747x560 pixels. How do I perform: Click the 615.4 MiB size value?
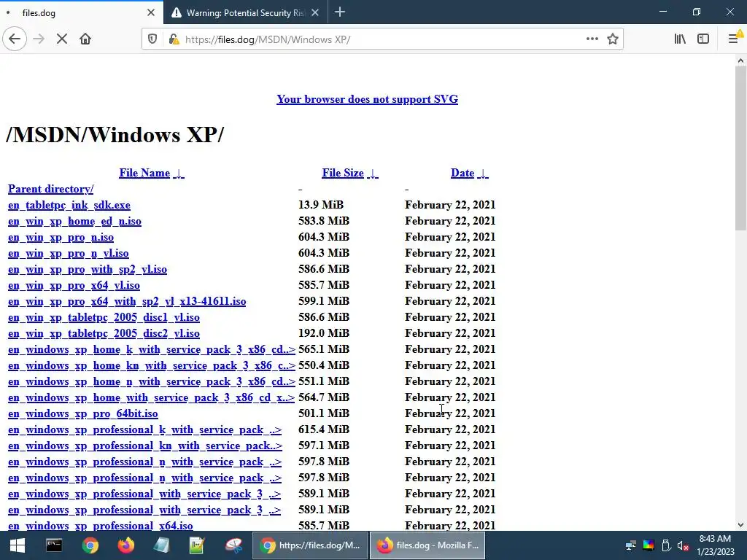tap(324, 429)
